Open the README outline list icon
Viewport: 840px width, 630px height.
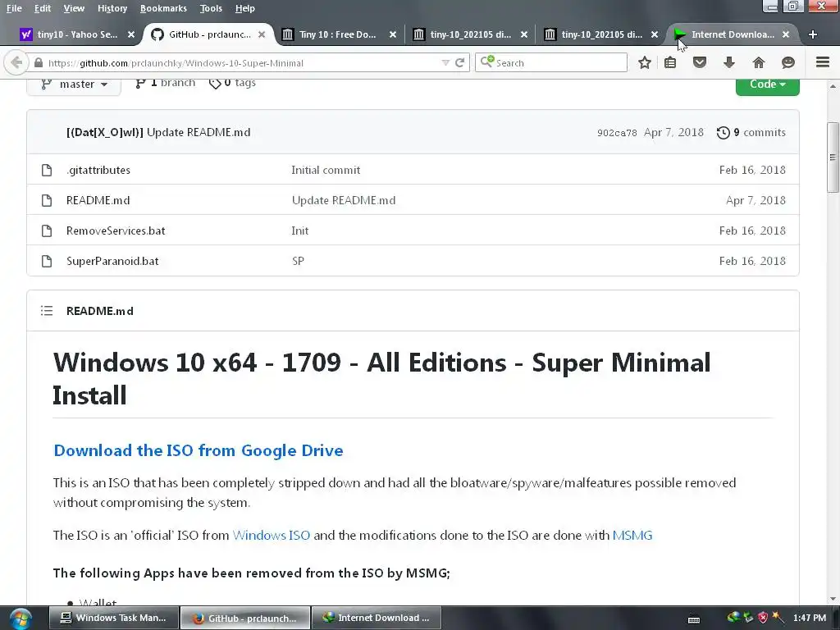[x=47, y=311]
